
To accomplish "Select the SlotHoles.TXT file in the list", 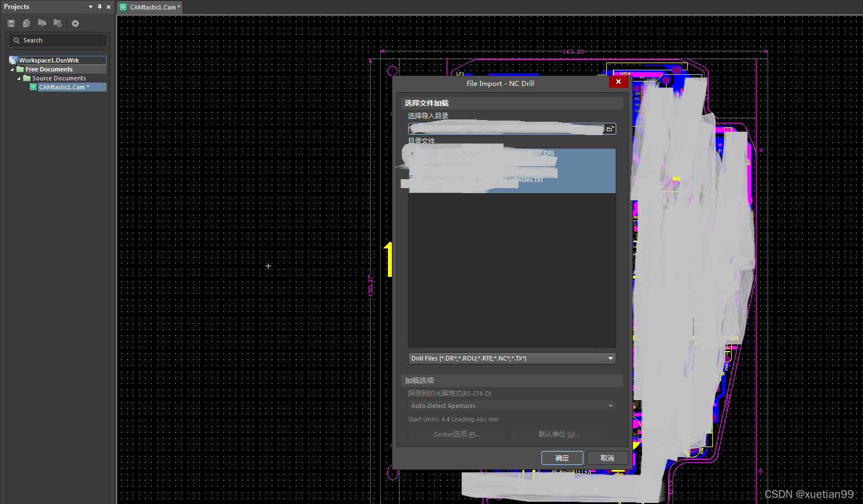I will tap(512, 180).
